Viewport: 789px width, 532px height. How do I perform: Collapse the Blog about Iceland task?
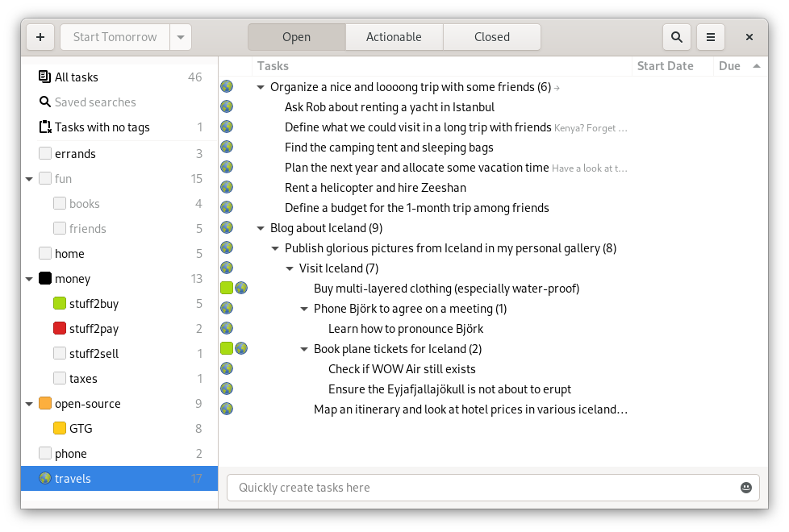click(x=261, y=228)
